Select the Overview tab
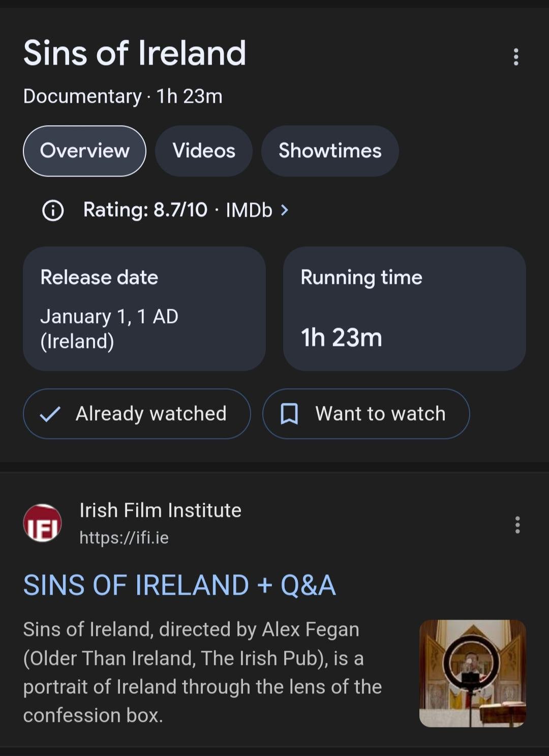This screenshot has width=549, height=756. (x=84, y=151)
